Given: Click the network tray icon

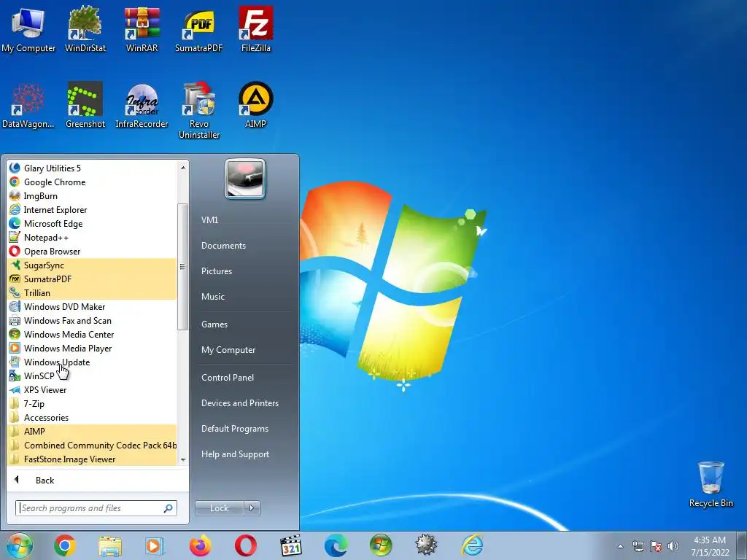Looking at the screenshot, I should click(638, 546).
